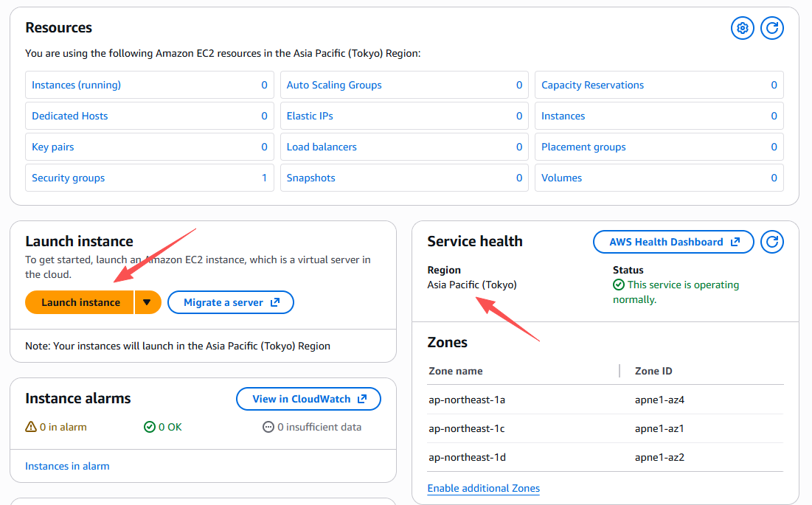The image size is (812, 505).
Task: Expand the Launch instance dropdown arrow
Action: pyautogui.click(x=148, y=302)
